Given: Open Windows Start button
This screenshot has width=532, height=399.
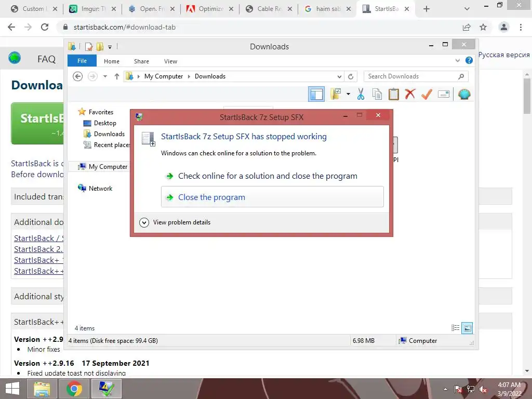Looking at the screenshot, I should 12,389.
